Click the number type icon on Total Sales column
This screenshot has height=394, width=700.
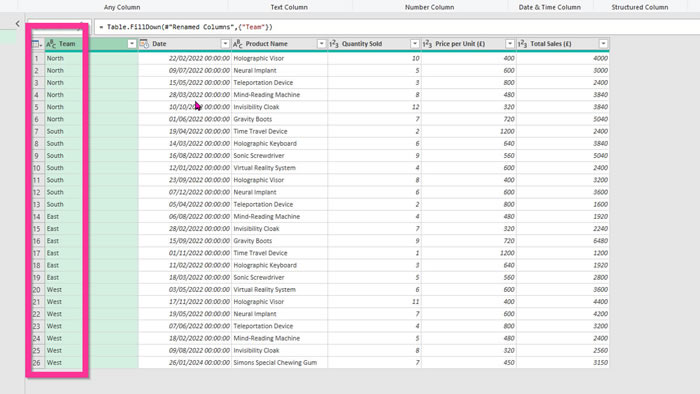tap(522, 44)
